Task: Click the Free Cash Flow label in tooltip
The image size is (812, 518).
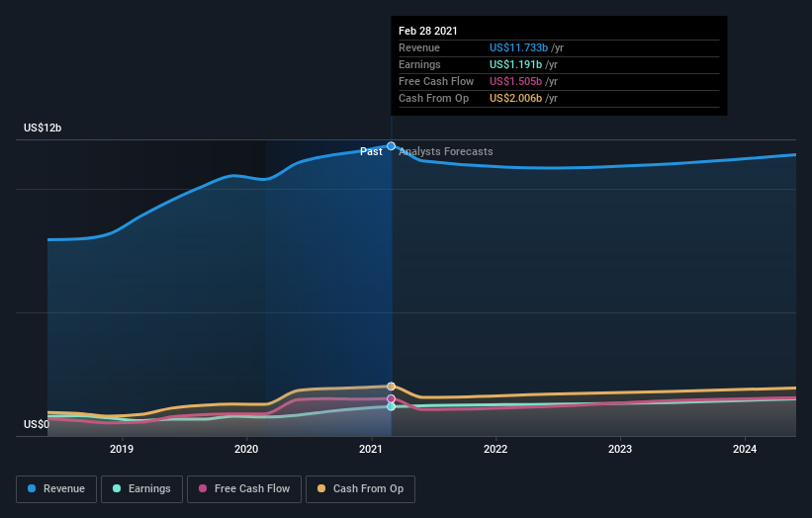Action: (436, 81)
